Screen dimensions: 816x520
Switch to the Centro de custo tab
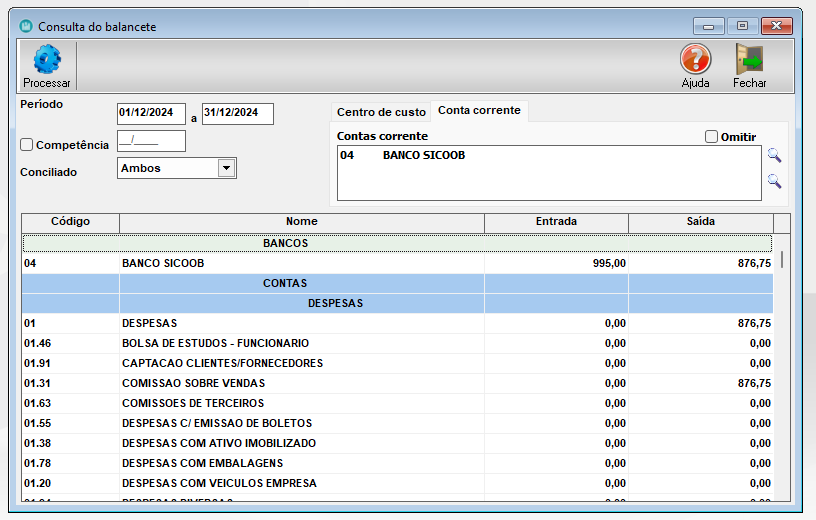pyautogui.click(x=380, y=112)
